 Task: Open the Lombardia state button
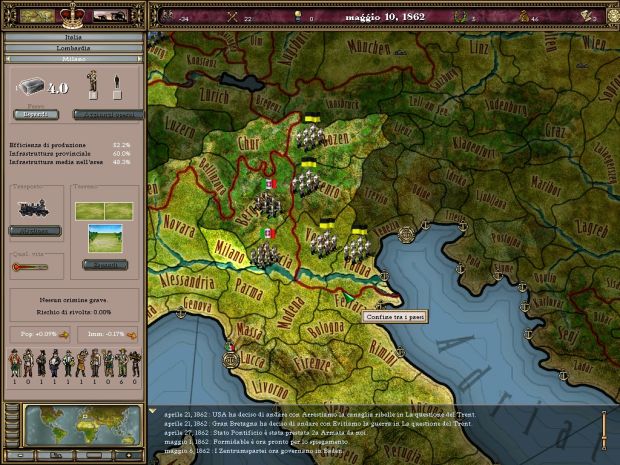(x=74, y=48)
